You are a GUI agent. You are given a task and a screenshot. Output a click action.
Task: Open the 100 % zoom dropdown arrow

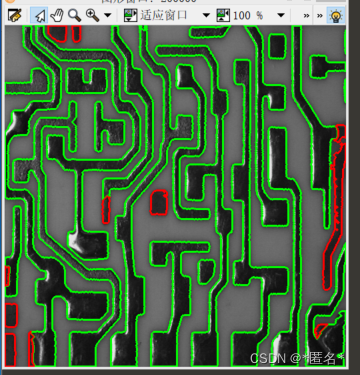pos(281,15)
